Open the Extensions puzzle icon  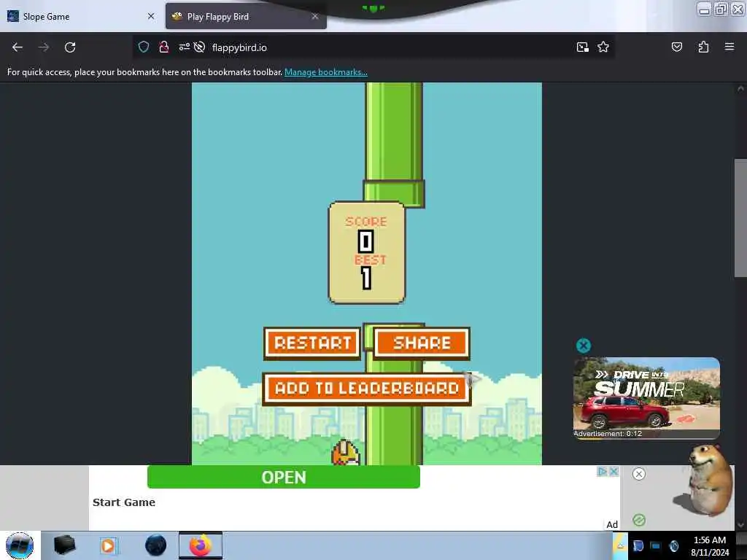(x=703, y=47)
